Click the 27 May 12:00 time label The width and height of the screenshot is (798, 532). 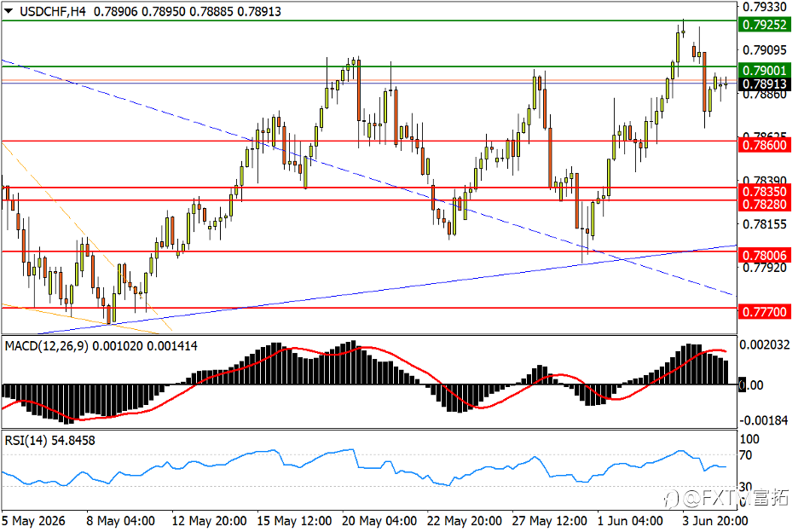pyautogui.click(x=549, y=521)
